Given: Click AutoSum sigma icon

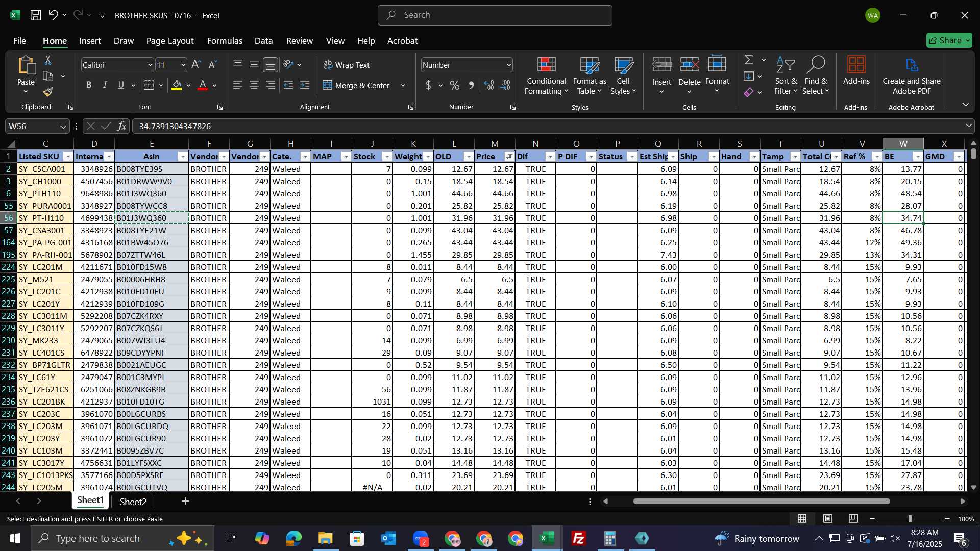Looking at the screenshot, I should [x=749, y=60].
